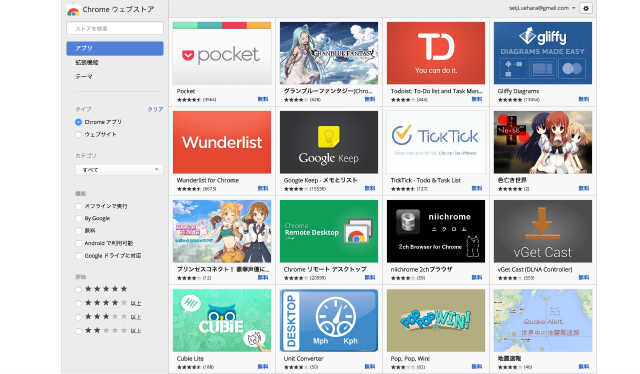This screenshot has width=640, height=374.
Task: Click the free button on Gliffy Diagrams
Action: (x=584, y=99)
